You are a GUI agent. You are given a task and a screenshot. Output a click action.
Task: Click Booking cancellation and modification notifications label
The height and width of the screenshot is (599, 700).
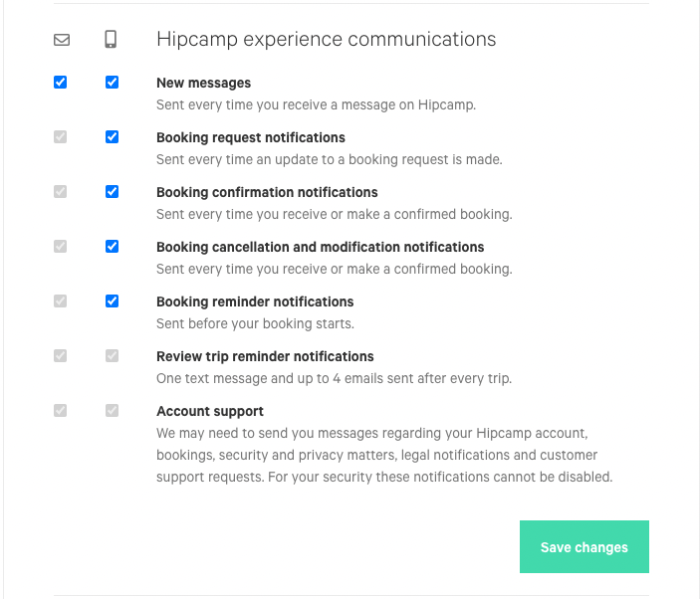tap(320, 247)
